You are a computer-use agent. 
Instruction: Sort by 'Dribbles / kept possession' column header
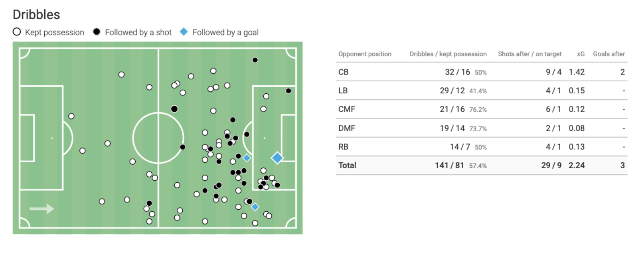tap(448, 54)
